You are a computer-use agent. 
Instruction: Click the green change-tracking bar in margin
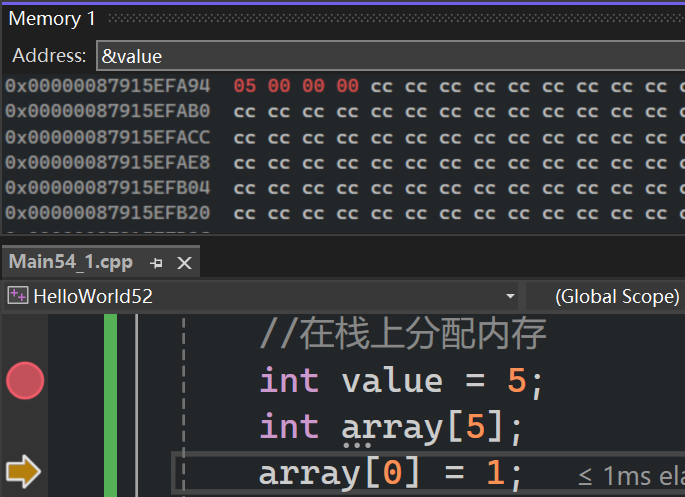pos(110,400)
